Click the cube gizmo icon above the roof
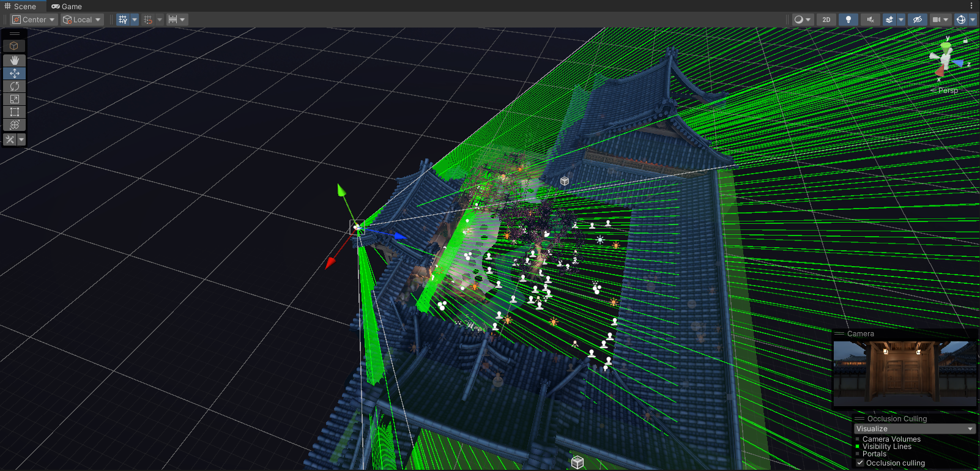The height and width of the screenshot is (471, 980). [x=565, y=181]
